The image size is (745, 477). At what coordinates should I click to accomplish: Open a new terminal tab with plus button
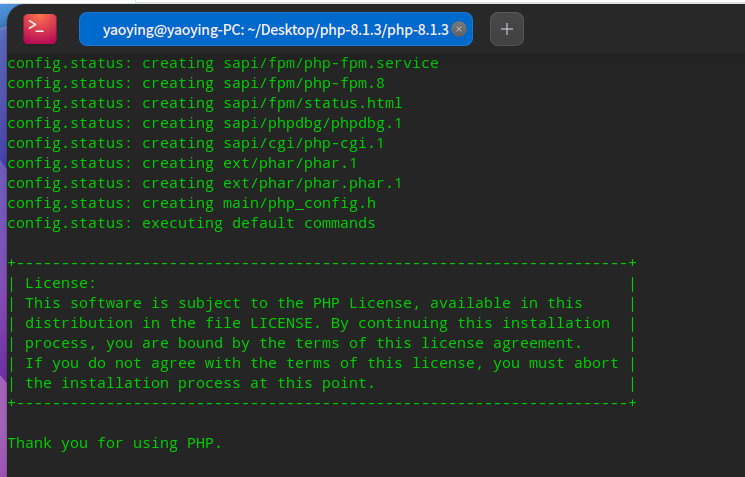point(506,29)
